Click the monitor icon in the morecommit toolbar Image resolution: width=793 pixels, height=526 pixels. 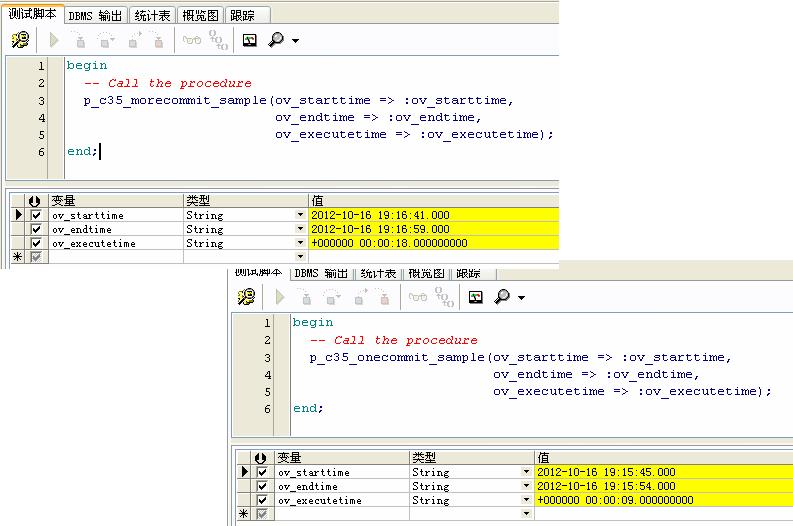[x=249, y=40]
